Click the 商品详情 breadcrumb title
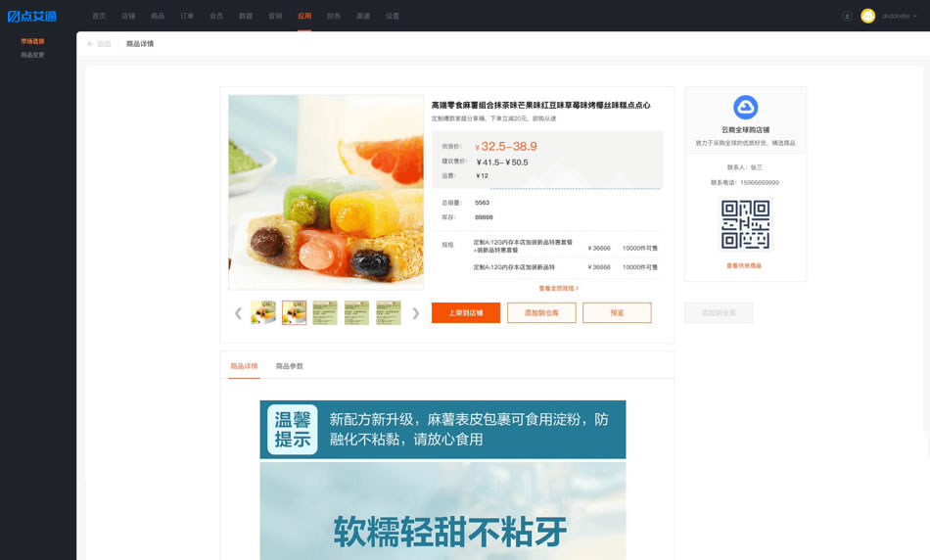This screenshot has height=560, width=930. [140, 44]
